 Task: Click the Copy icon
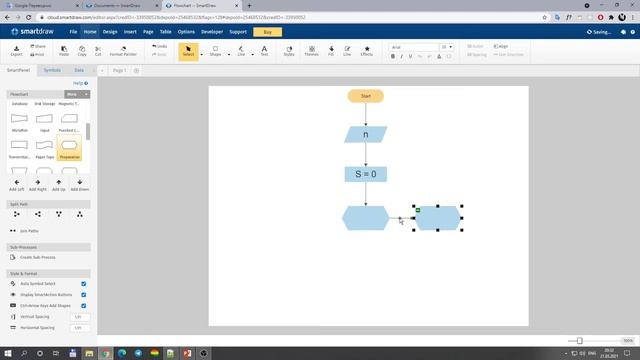[x=82, y=51]
